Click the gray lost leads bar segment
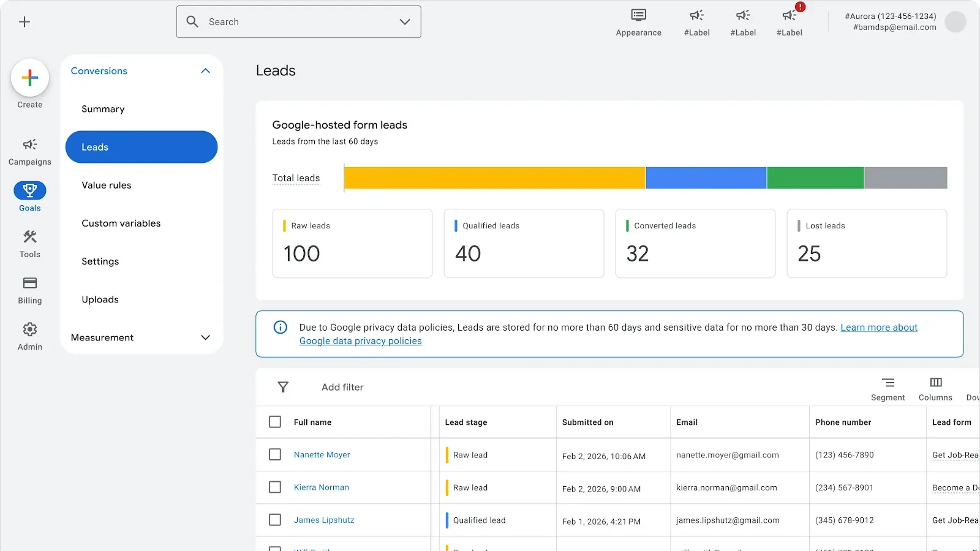The image size is (980, 551). click(906, 178)
